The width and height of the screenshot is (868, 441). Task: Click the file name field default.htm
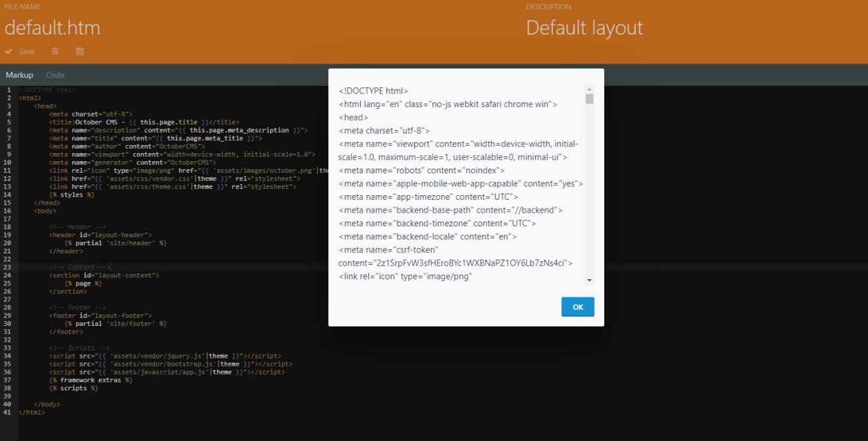pos(52,28)
